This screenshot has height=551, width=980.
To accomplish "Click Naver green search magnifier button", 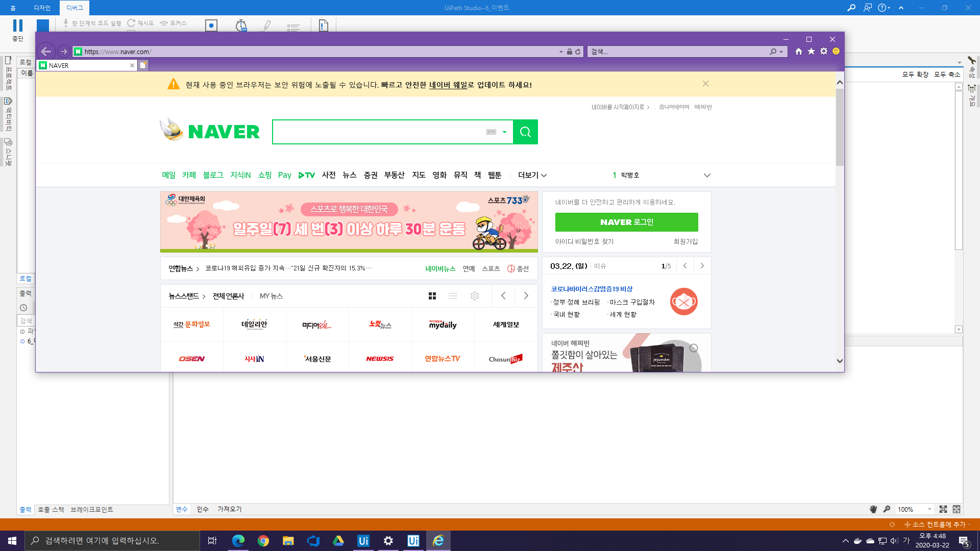I will pos(525,132).
